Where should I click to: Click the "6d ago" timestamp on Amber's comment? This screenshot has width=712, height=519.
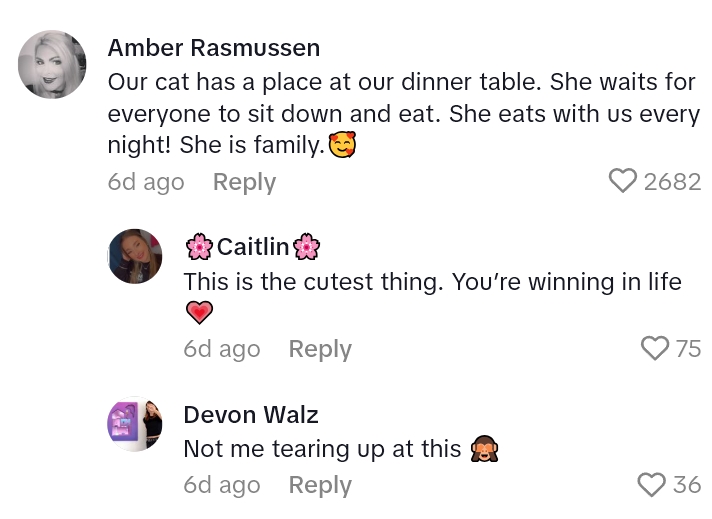(146, 182)
